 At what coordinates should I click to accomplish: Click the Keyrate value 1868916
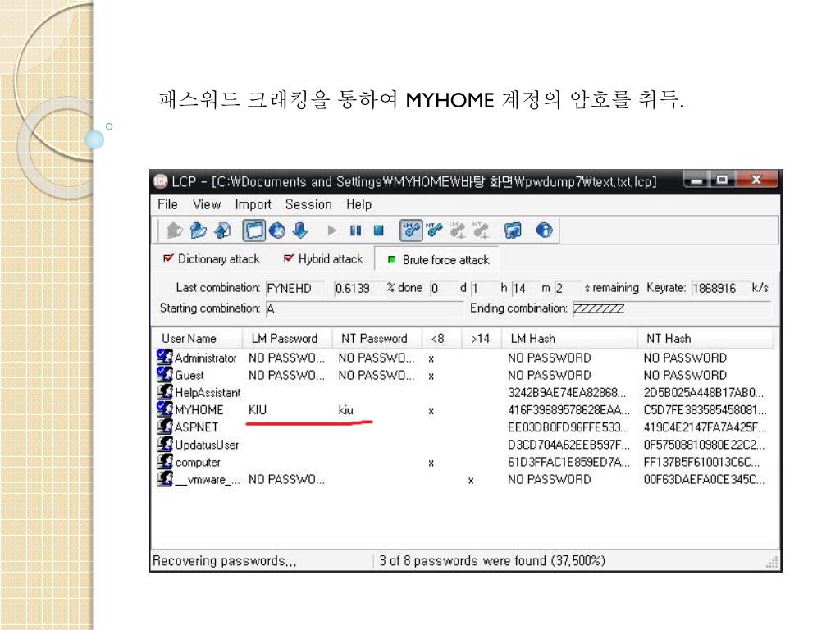tap(720, 288)
